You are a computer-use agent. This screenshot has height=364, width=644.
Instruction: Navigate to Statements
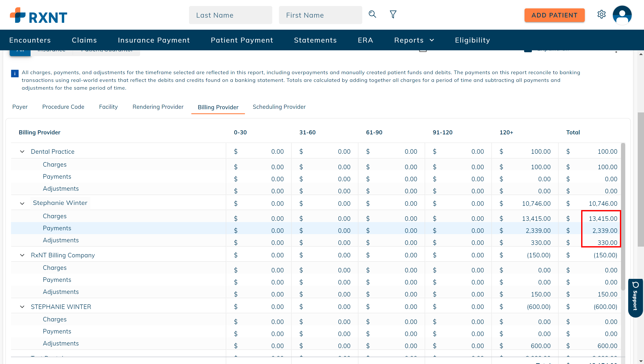[x=315, y=40]
